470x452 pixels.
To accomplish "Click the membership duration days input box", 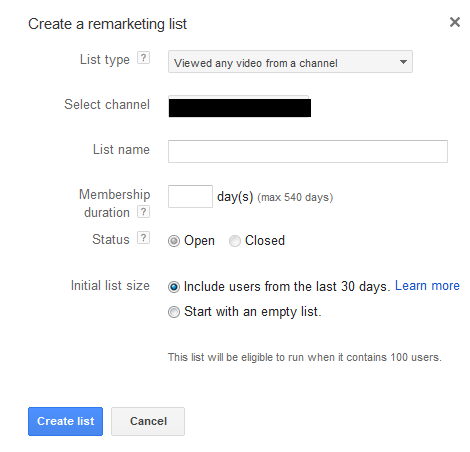I will 190,197.
